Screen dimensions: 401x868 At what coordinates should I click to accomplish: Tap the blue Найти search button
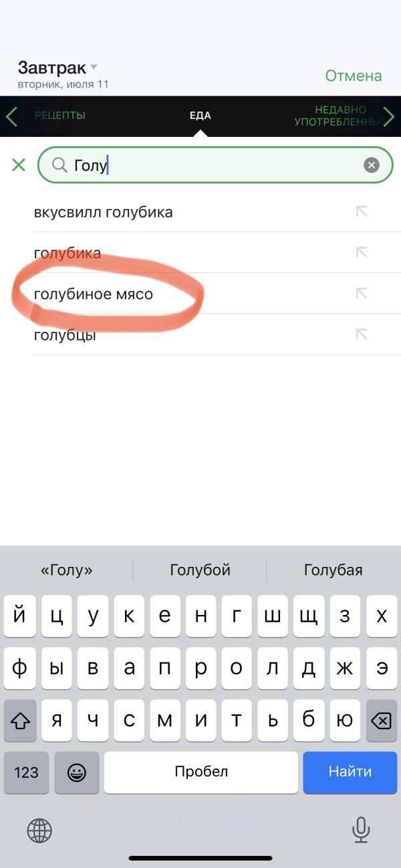tap(350, 772)
